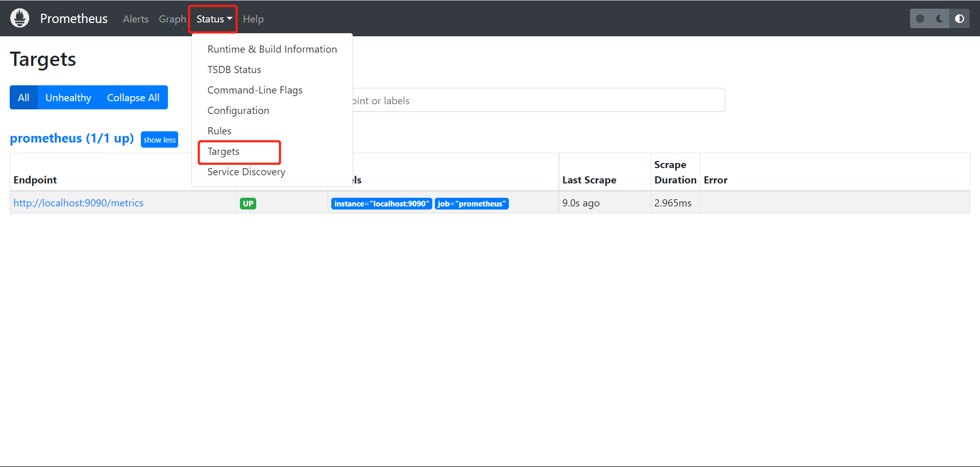Focus the endpoint or labels filter field
This screenshot has width=980, height=467.
[538, 100]
